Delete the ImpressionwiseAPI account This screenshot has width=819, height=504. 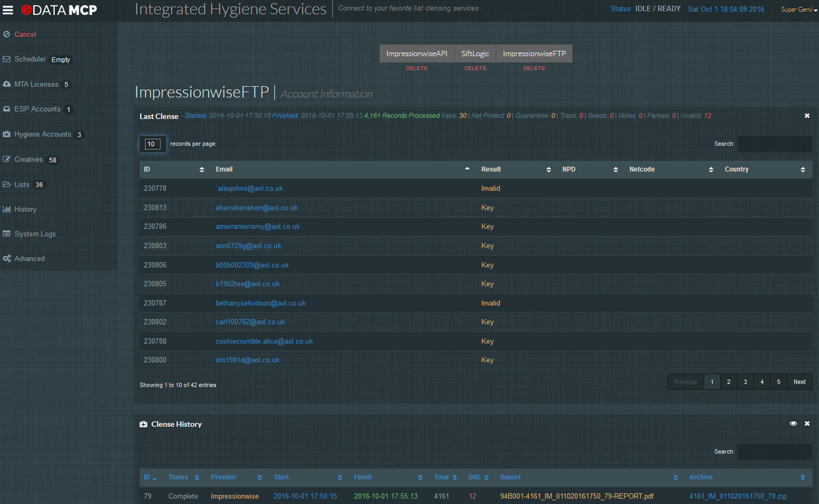tap(417, 68)
